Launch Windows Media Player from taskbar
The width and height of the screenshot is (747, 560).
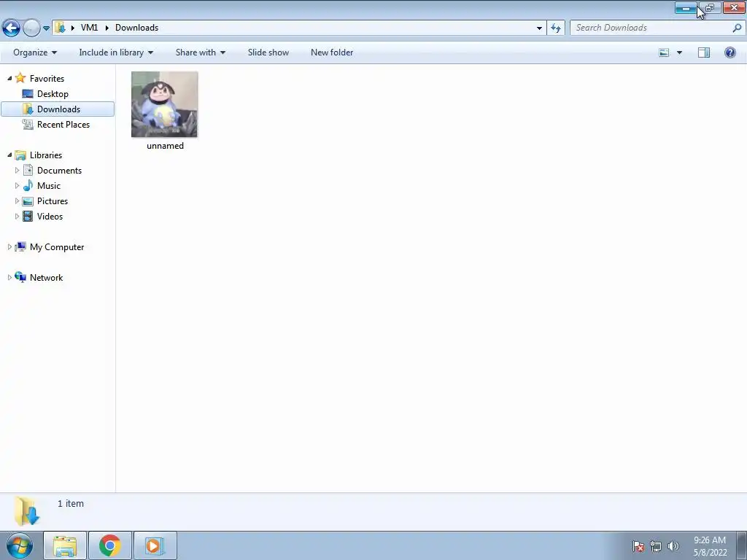155,545
